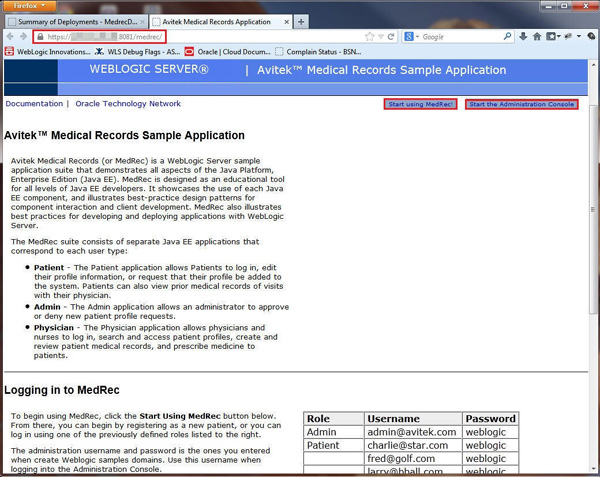Screen dimensions: 600x477
Task: Click the scrollbar up arrow
Action: click(x=593, y=63)
